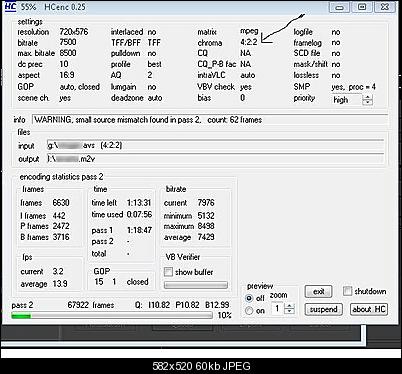Image resolution: width=402 pixels, height=374 pixels.
Task: Maximize the HCenc window
Action: (x=362, y=7)
